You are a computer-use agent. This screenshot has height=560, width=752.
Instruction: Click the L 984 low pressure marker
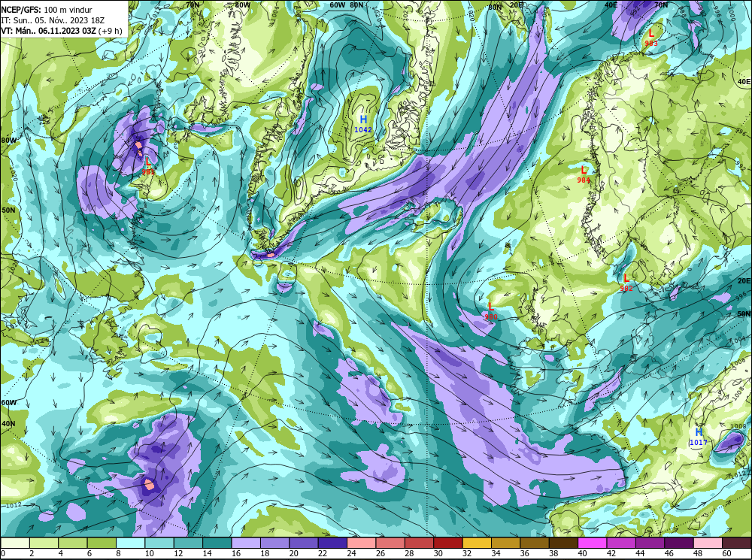[584, 174]
